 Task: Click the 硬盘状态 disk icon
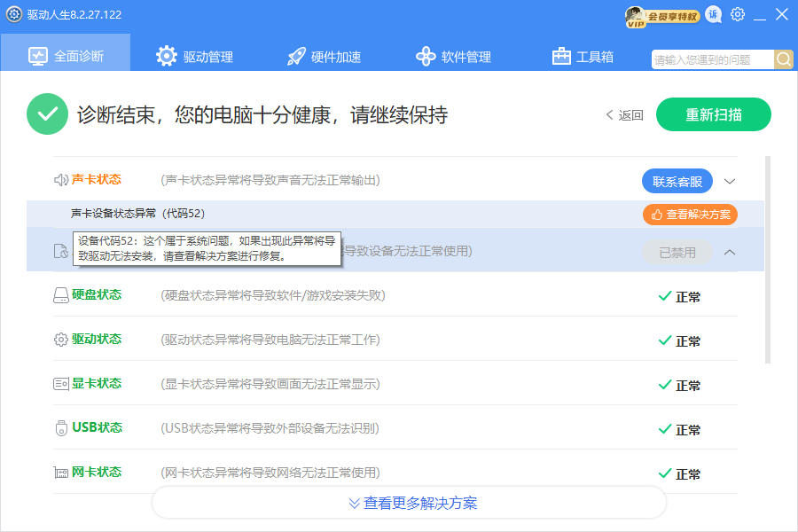(61, 295)
